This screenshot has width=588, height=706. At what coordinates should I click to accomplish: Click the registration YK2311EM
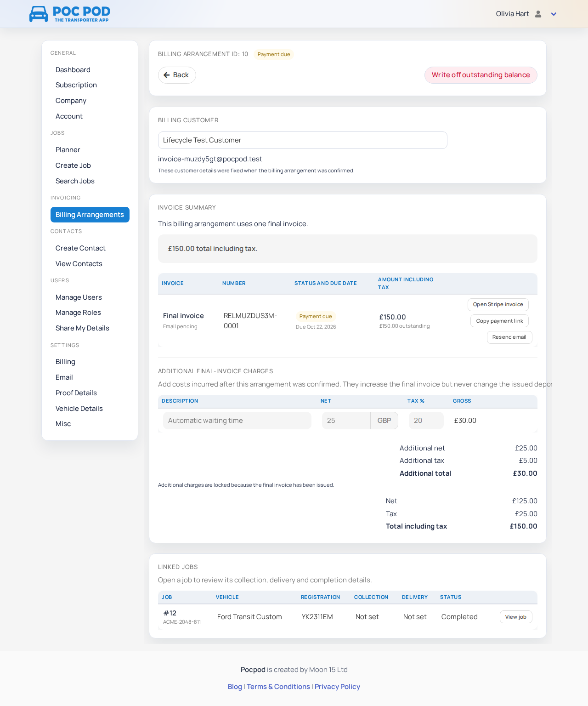coord(317,617)
